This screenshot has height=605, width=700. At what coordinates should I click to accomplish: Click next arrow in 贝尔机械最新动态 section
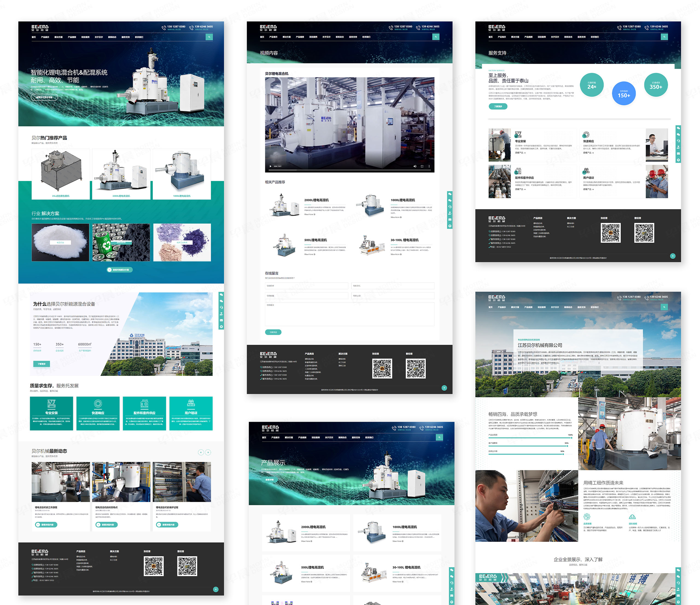tap(208, 452)
